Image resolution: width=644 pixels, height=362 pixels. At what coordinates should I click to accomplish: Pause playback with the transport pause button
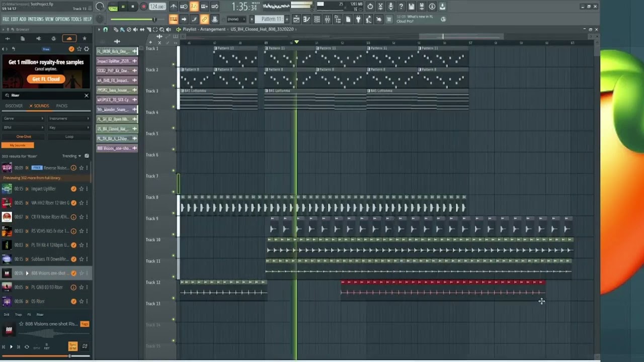[123, 7]
